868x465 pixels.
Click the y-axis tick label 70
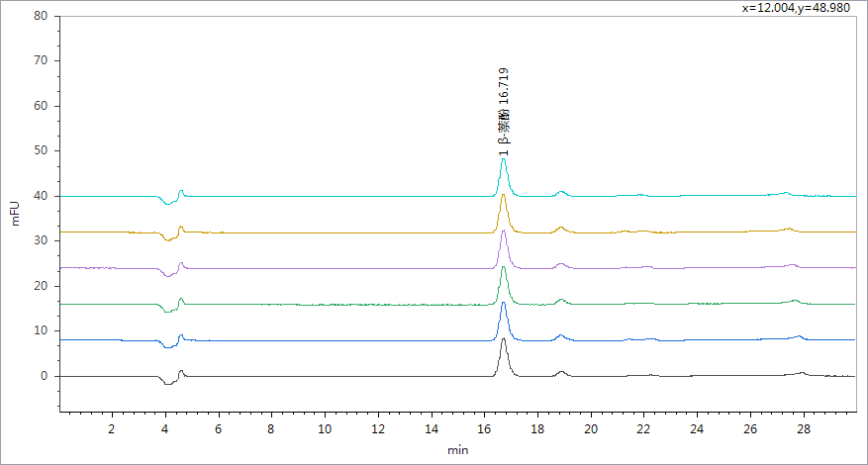coord(43,60)
